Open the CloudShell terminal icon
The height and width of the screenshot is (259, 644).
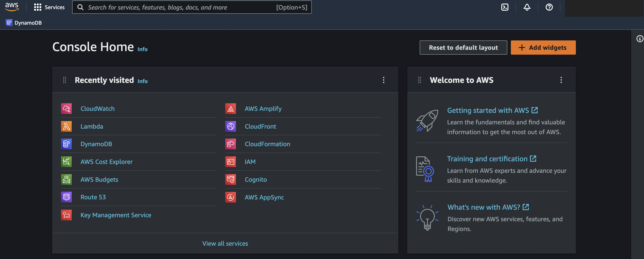(x=504, y=7)
